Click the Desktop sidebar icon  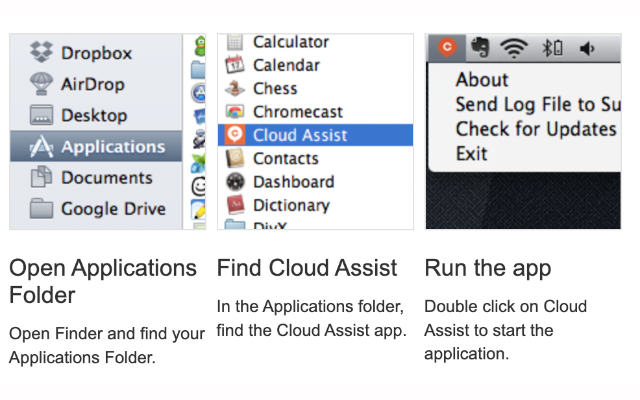(41, 115)
